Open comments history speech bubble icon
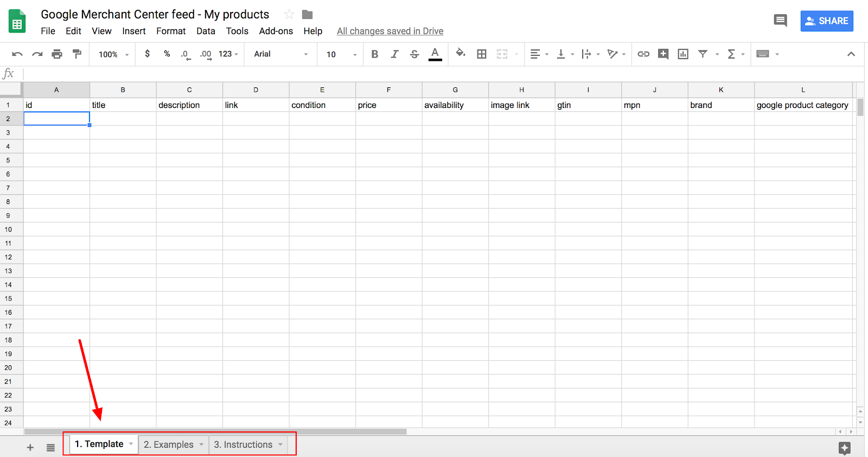The height and width of the screenshot is (457, 868). (x=781, y=21)
